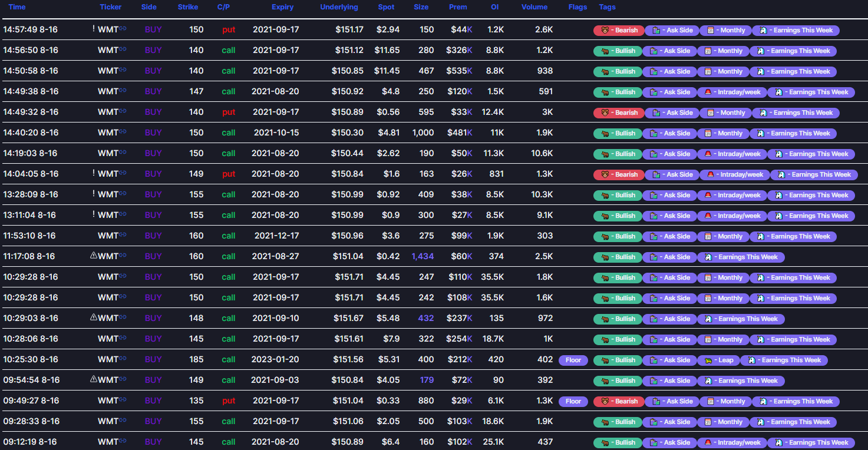This screenshot has height=450, width=868.
Task: Click the calendar icon in the 11:53:10 Monthly tag
Action: point(709,236)
